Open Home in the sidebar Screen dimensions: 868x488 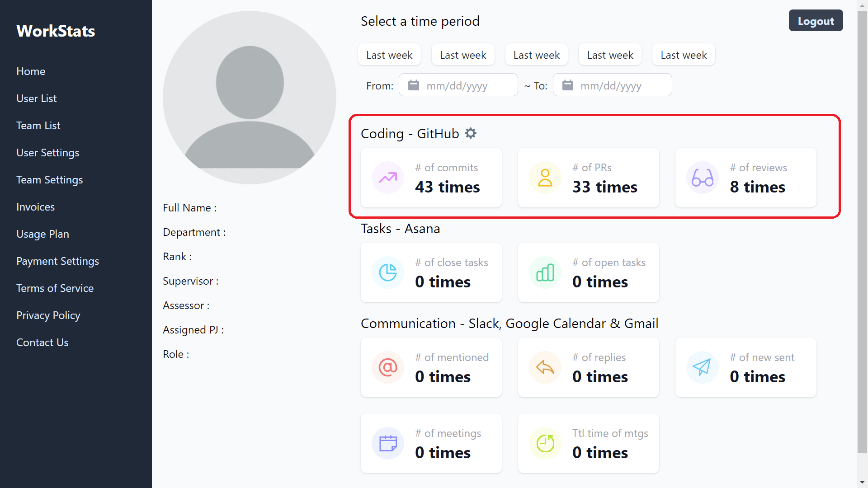[31, 71]
